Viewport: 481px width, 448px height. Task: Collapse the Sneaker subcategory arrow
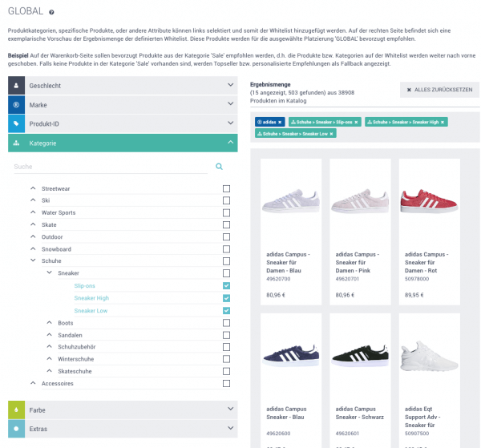[49, 272]
